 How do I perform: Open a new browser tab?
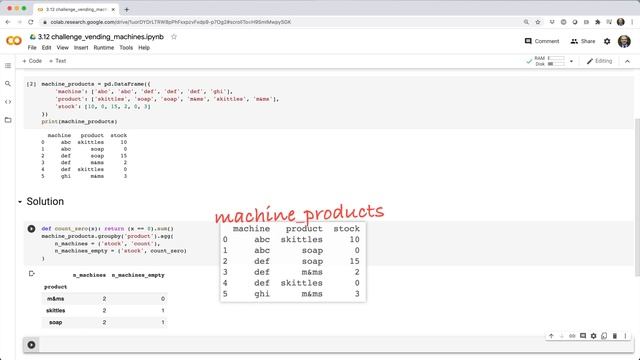tap(127, 9)
